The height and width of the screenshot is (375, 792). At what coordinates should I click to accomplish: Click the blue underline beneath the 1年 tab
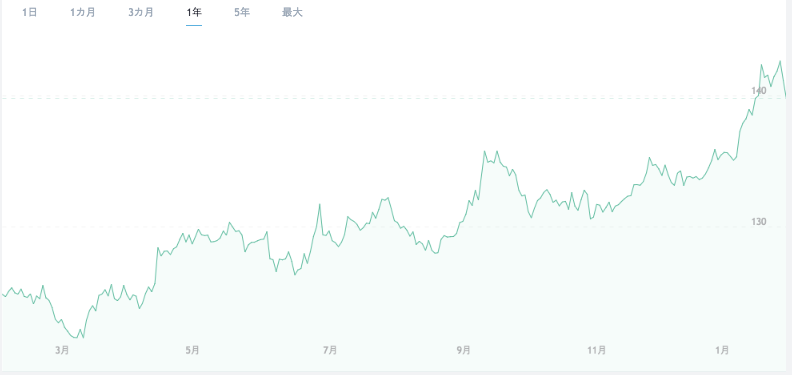[x=194, y=25]
